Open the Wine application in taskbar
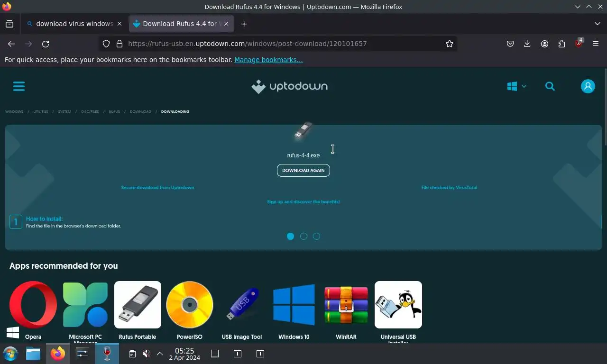Viewport: 607px width, 364px height. point(107,354)
